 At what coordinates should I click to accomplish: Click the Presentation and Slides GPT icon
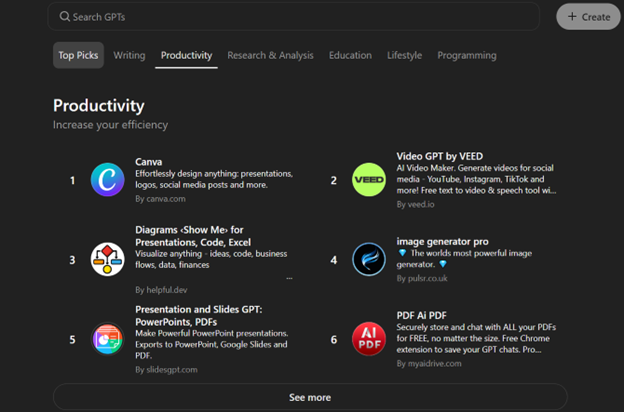tap(107, 339)
